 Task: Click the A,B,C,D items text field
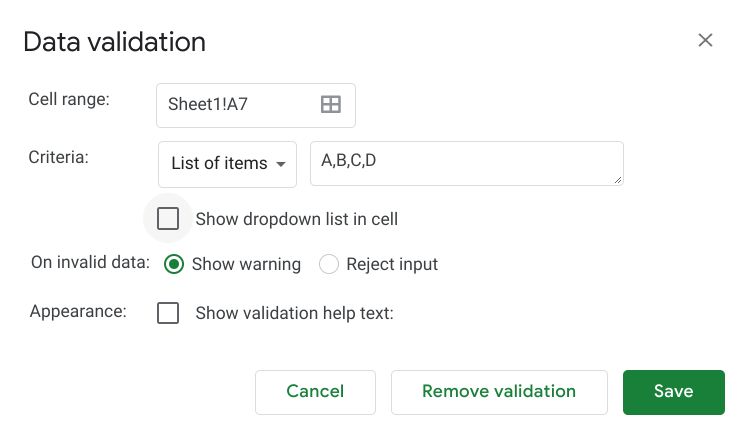pyautogui.click(x=466, y=163)
